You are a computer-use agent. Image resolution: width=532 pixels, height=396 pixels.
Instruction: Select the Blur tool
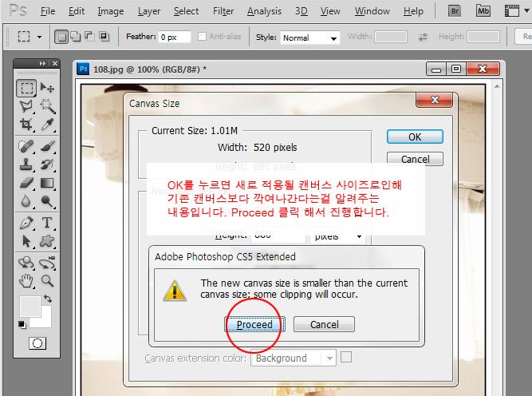[26, 201]
